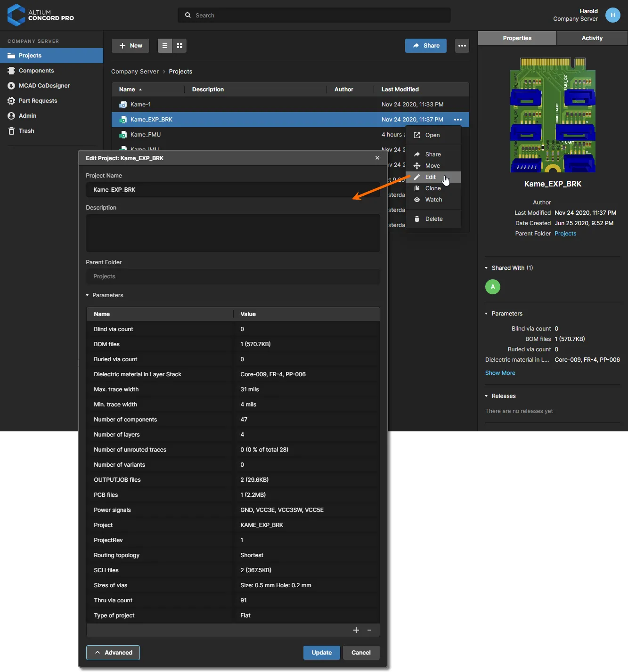Screen dimensions: 628x672
Task: Close the Edit Project dialog
Action: (x=377, y=158)
